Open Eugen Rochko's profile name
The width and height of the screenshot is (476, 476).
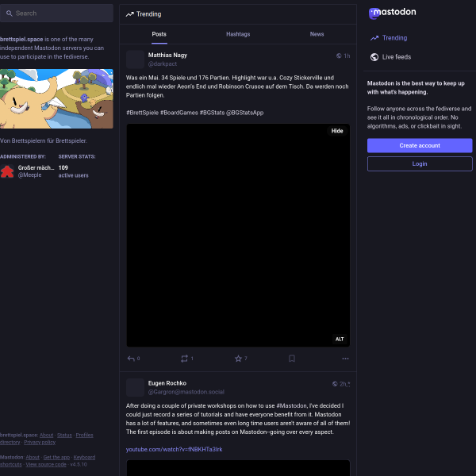167,383
